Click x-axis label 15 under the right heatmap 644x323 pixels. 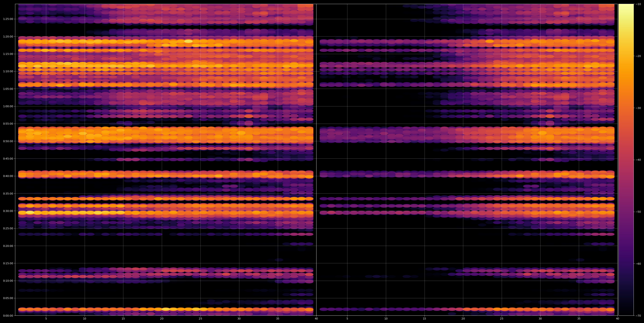coord(425,319)
